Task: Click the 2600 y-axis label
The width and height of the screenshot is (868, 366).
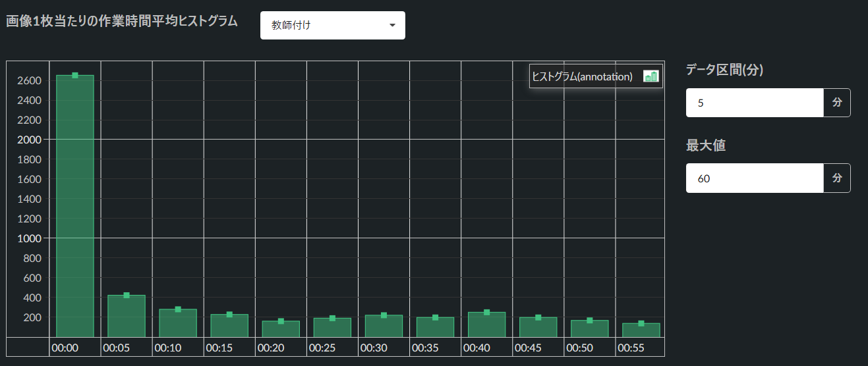Action: click(30, 80)
